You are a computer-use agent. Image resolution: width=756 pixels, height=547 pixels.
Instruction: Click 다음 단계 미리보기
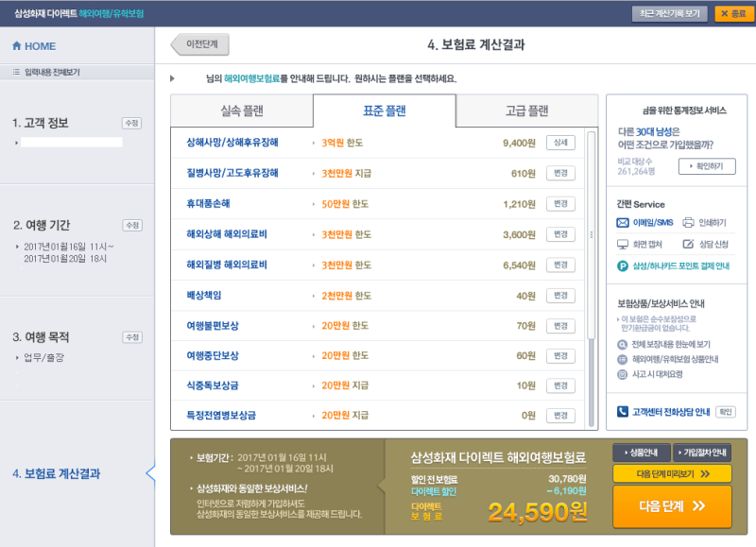click(x=672, y=473)
